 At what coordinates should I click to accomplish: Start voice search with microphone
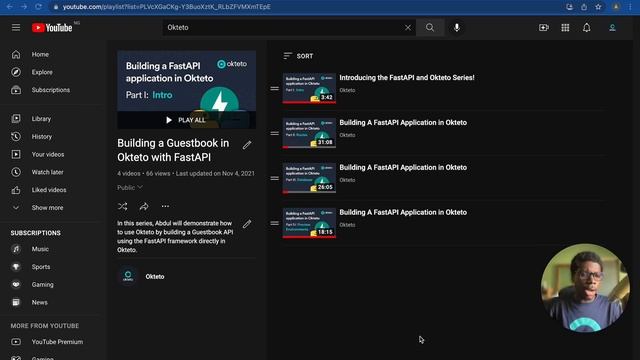(x=457, y=27)
